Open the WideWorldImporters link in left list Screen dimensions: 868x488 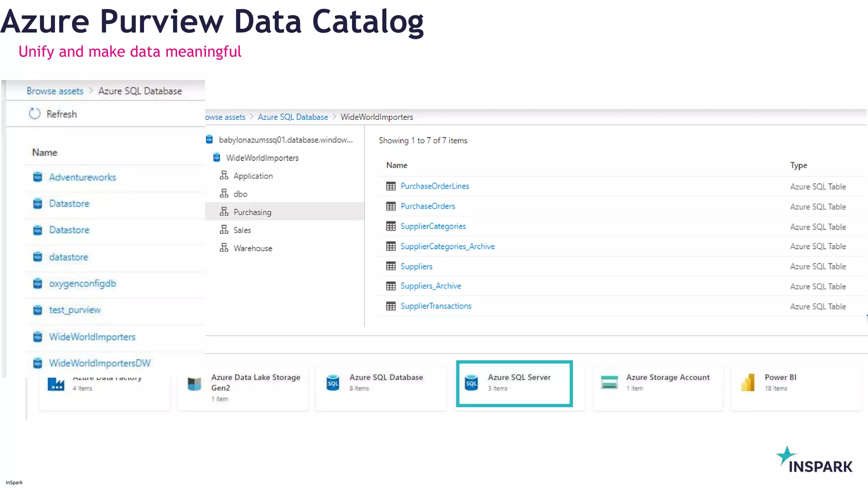click(x=92, y=337)
